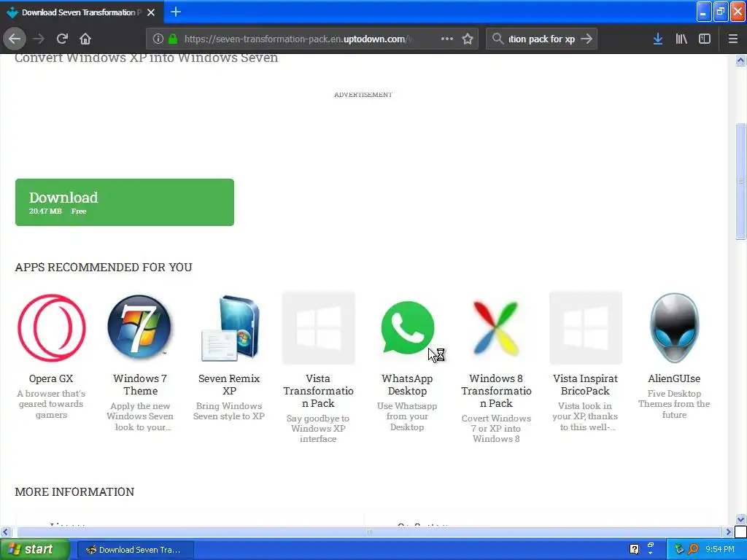The width and height of the screenshot is (747, 560).
Task: Open the downloads panel
Action: [658, 39]
